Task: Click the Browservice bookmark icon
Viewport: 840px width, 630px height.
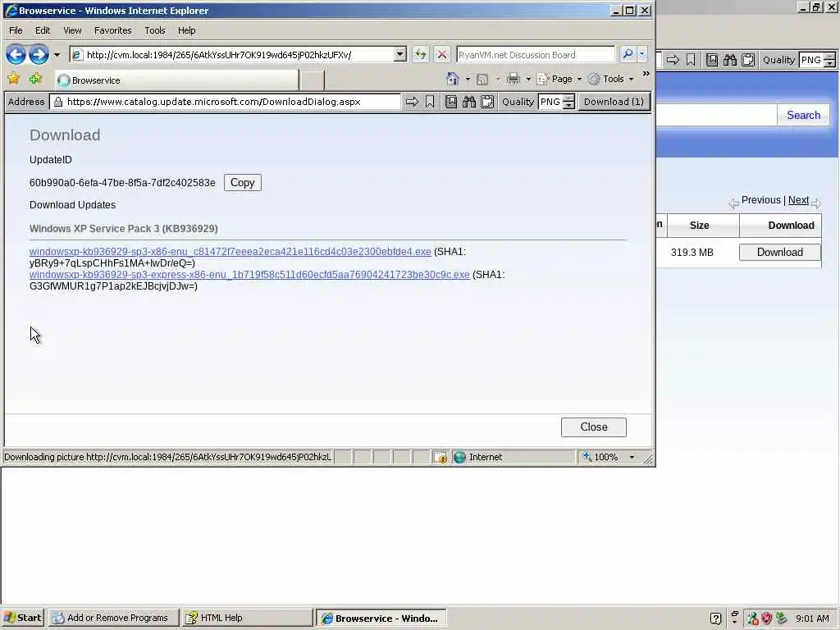Action: point(430,102)
